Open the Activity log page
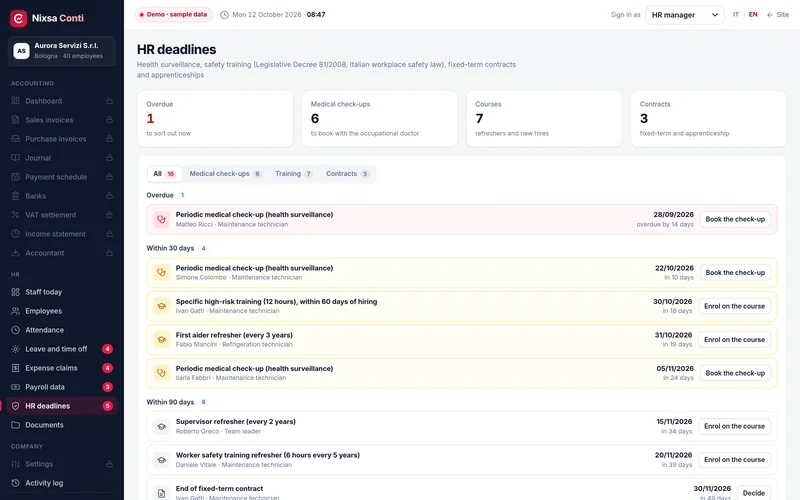Image resolution: width=800 pixels, height=500 pixels. [62, 483]
